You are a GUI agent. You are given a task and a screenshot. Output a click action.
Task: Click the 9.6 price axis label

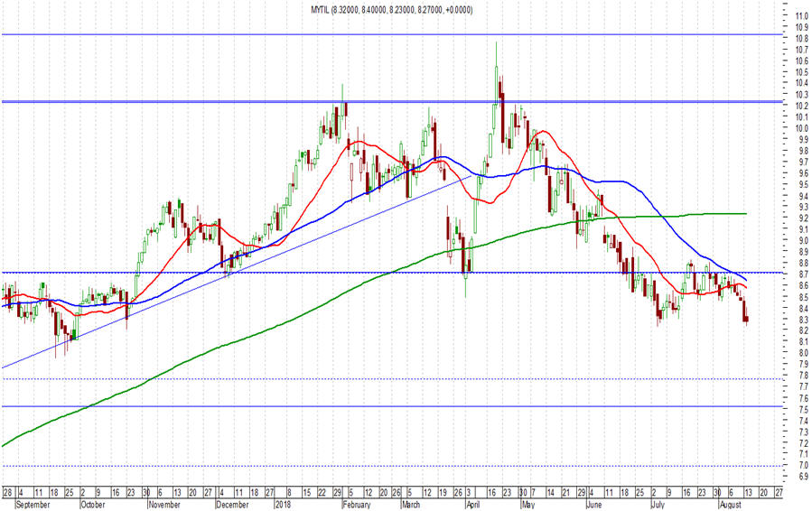[x=804, y=173]
